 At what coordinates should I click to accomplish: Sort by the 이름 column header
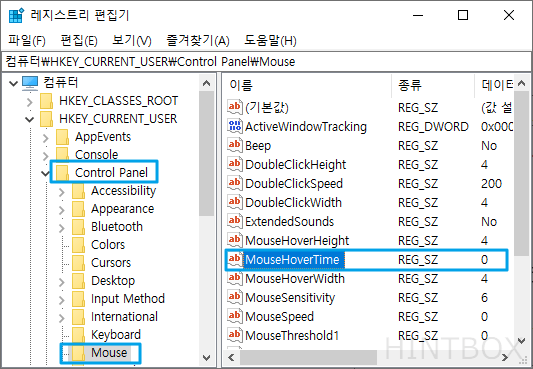(x=308, y=85)
